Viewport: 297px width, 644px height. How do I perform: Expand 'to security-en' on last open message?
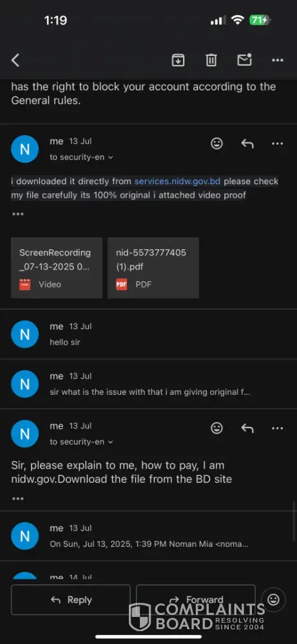point(81,442)
